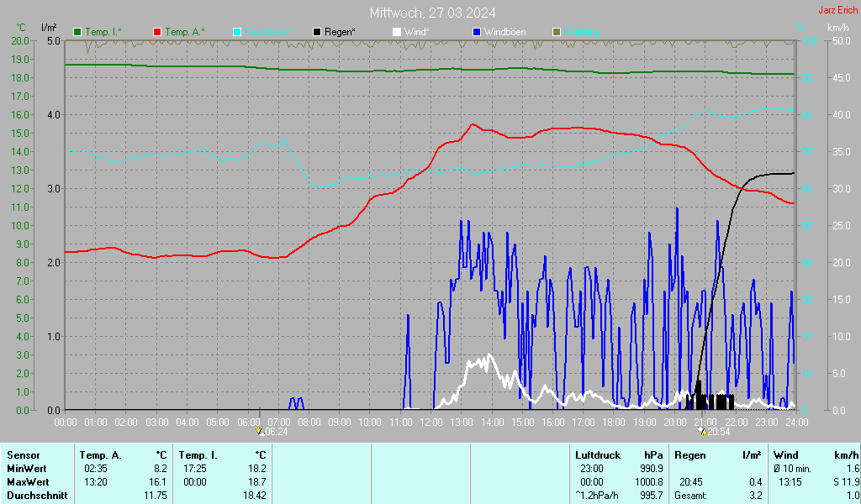Click the 12:00 time axis label
Screen dimensions: 861x504
[431, 423]
